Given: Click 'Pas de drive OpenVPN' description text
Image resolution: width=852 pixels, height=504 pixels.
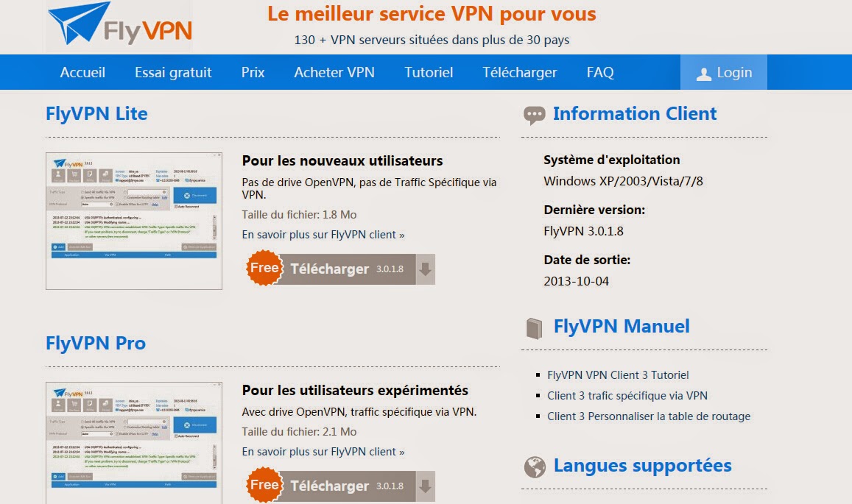Looking at the screenshot, I should 369,188.
